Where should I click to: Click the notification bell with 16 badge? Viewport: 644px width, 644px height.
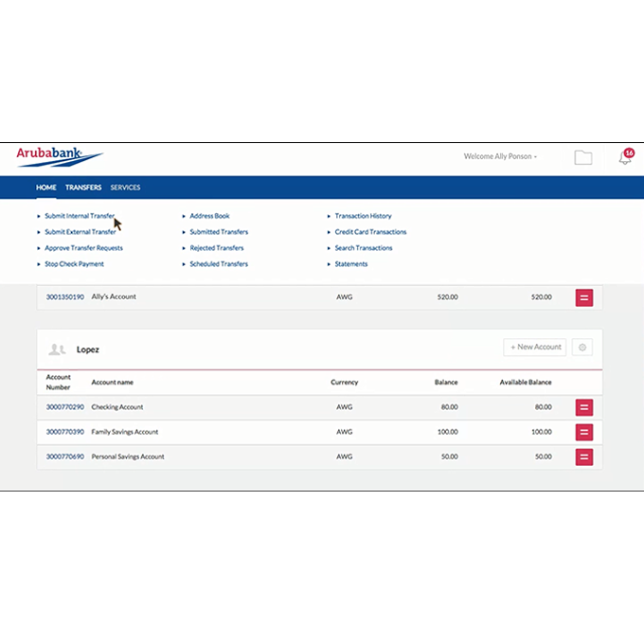(625, 157)
